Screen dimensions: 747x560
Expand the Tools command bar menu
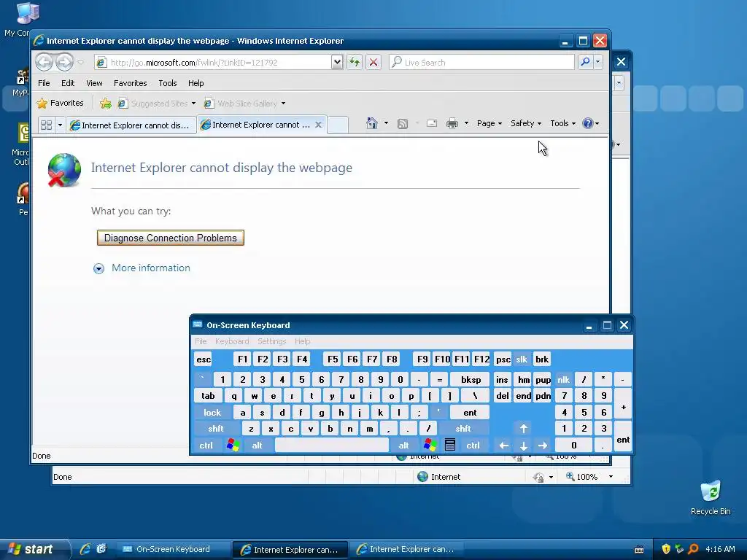[562, 123]
